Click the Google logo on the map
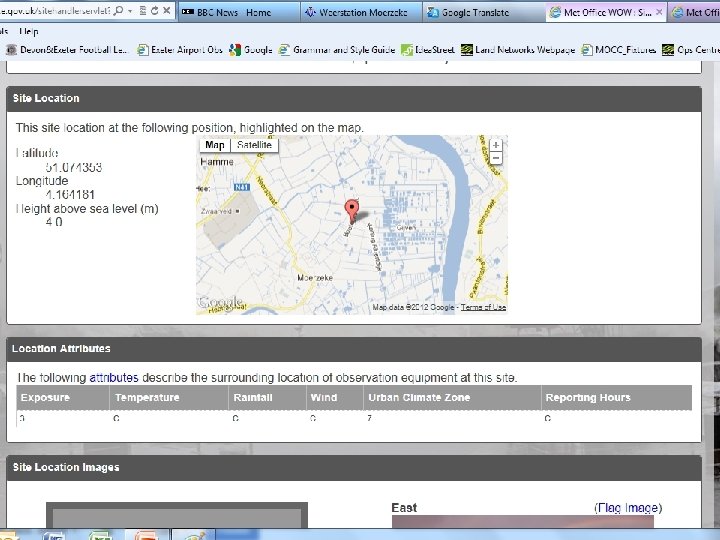720x540 pixels. pos(220,303)
